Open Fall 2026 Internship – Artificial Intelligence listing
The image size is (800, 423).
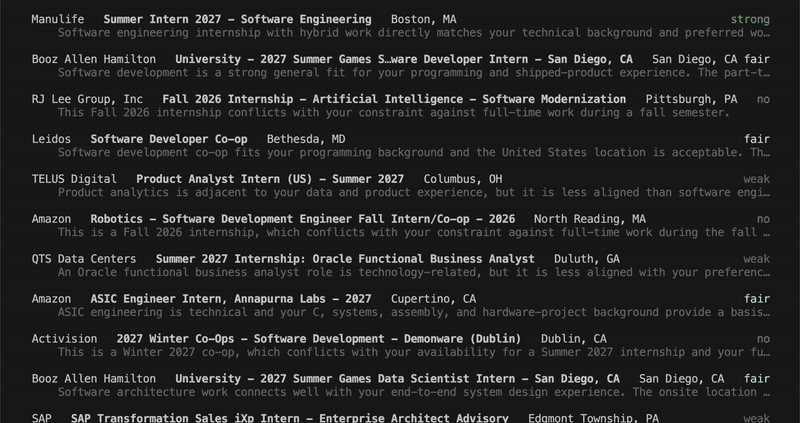click(x=394, y=99)
